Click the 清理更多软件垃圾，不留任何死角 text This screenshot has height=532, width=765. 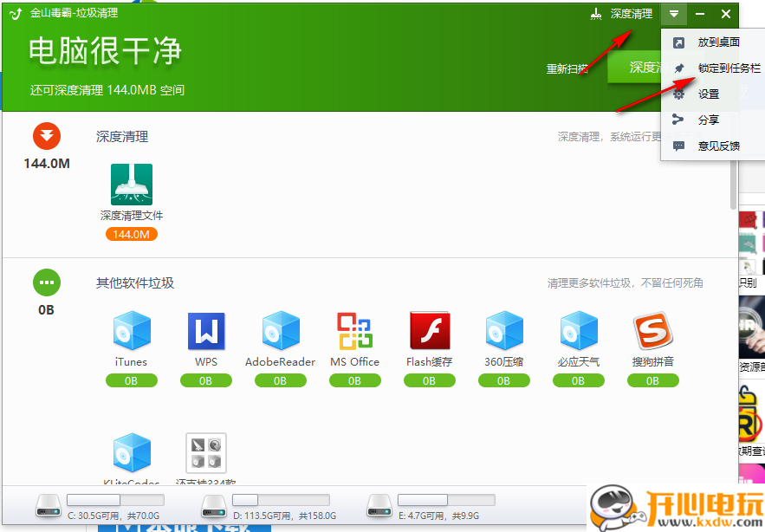[x=625, y=283]
